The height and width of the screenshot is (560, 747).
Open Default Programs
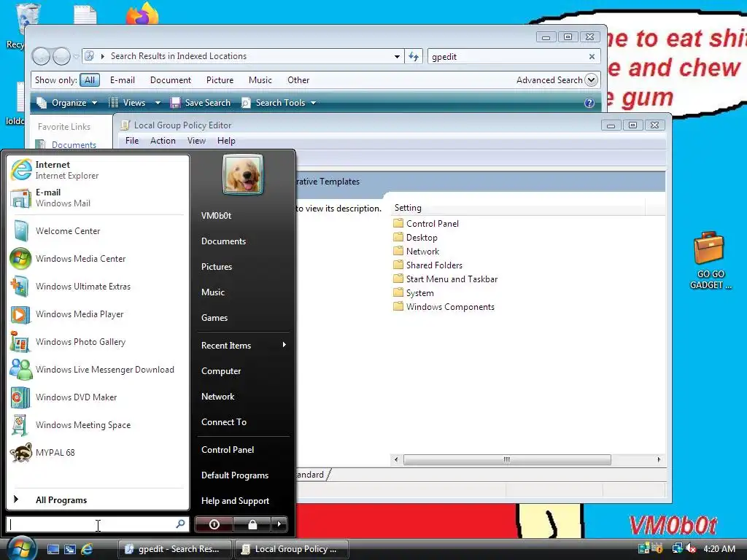[235, 475]
